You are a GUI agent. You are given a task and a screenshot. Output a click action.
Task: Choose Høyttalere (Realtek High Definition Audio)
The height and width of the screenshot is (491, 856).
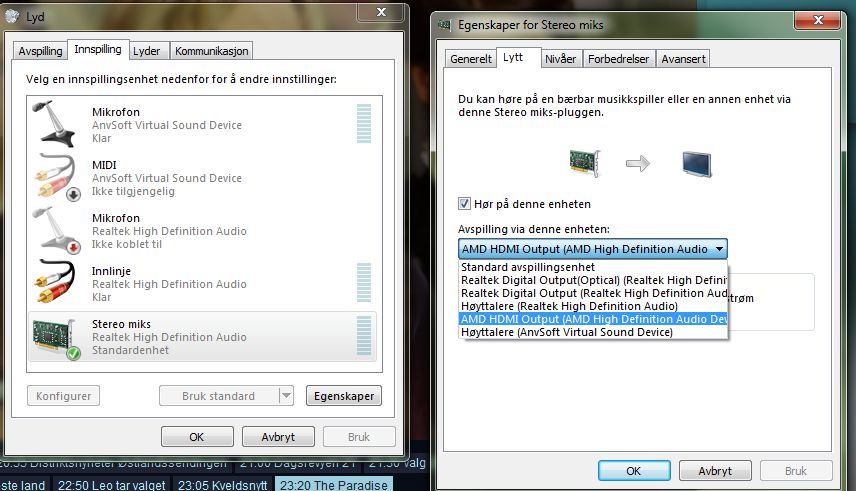click(593, 306)
